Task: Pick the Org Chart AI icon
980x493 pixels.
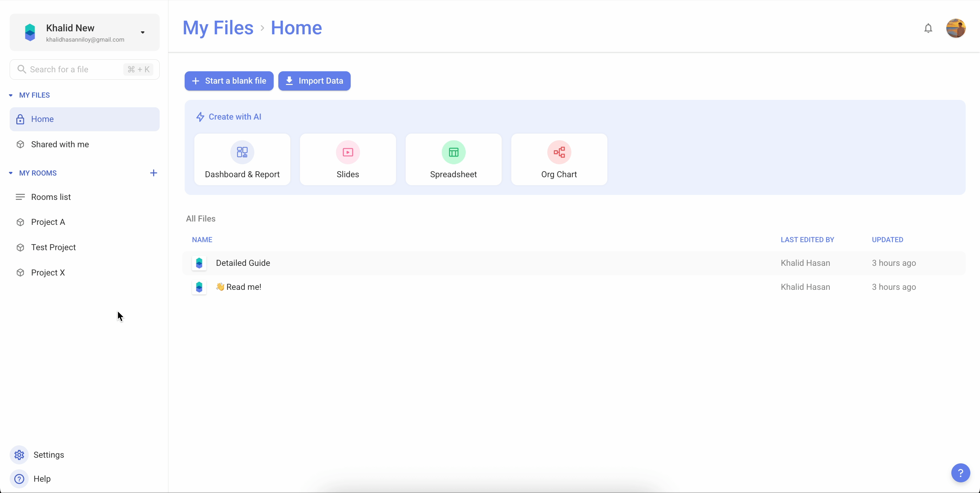Action: [558, 153]
